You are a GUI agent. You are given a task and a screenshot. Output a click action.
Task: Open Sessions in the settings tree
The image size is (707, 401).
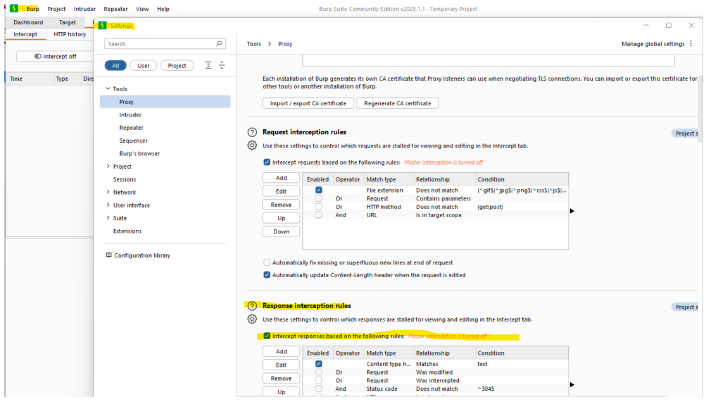coord(124,179)
